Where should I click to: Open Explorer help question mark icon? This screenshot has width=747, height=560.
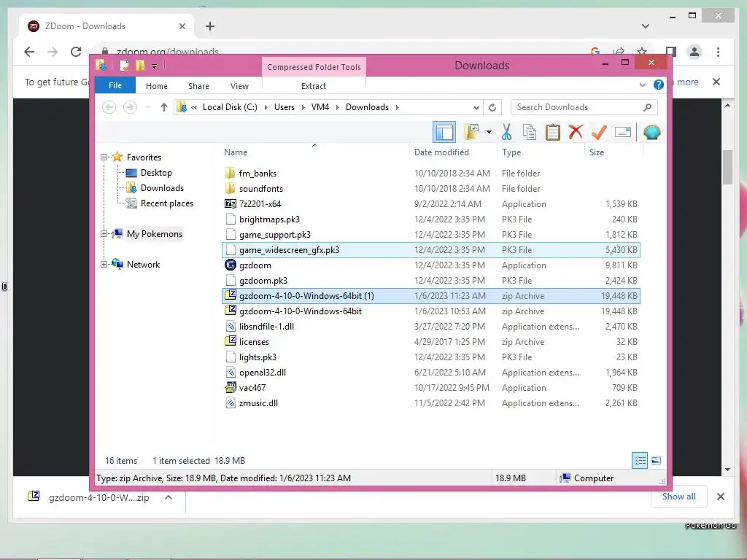[x=659, y=85]
